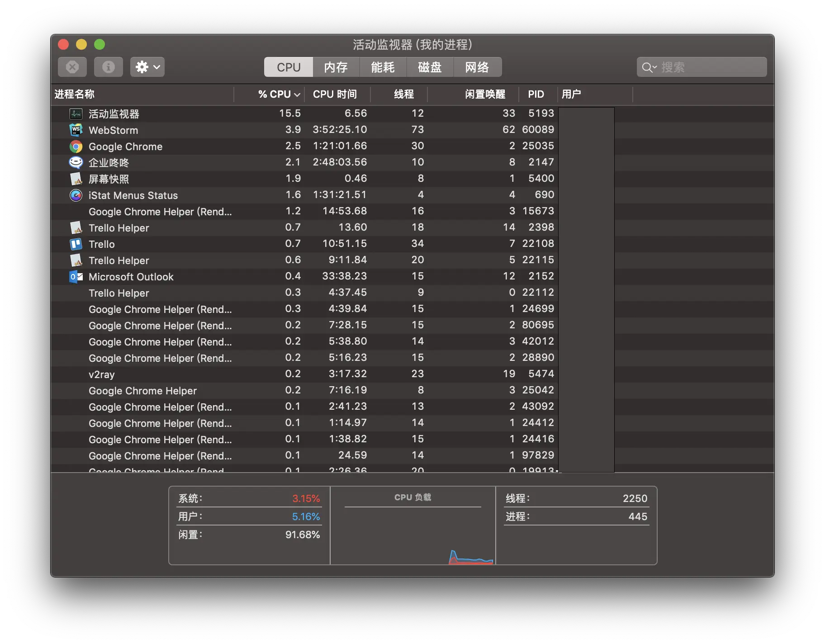Click the 系统 value 3.15%
This screenshot has height=644, width=825.
point(306,498)
